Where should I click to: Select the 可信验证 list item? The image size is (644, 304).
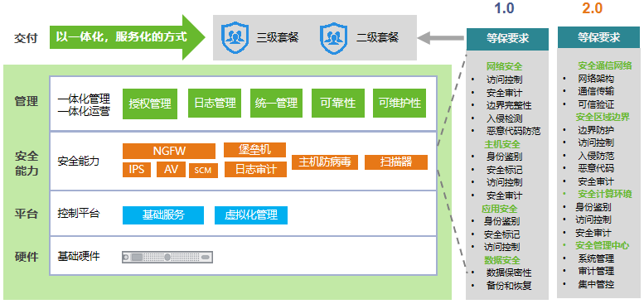[x=597, y=104]
